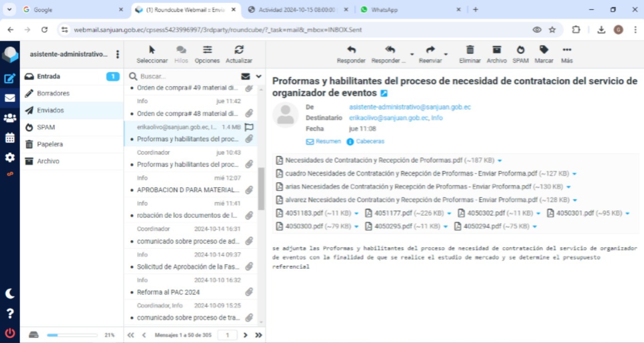Expand dropdown for 4051177.pdf attachment
644x343 pixels.
click(x=449, y=213)
